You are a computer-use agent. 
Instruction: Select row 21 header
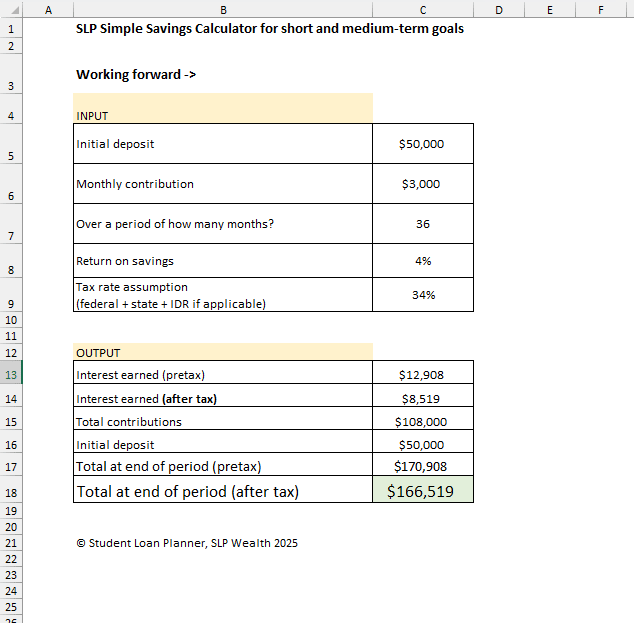[11, 543]
